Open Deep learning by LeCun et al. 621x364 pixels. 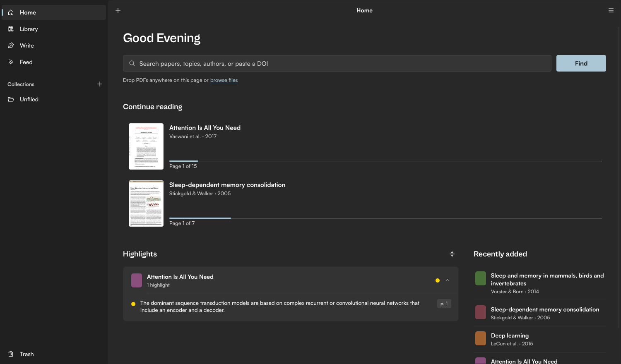click(540, 339)
